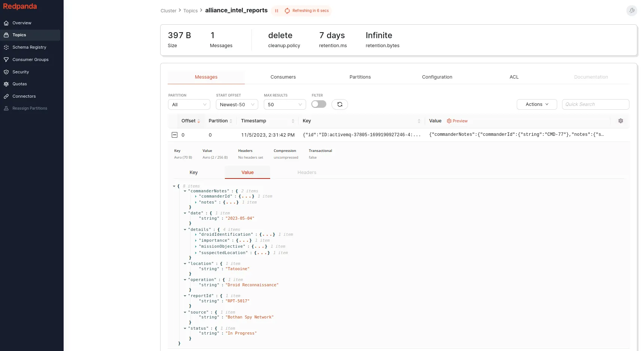Click the wrench icon at top right

pyautogui.click(x=632, y=11)
